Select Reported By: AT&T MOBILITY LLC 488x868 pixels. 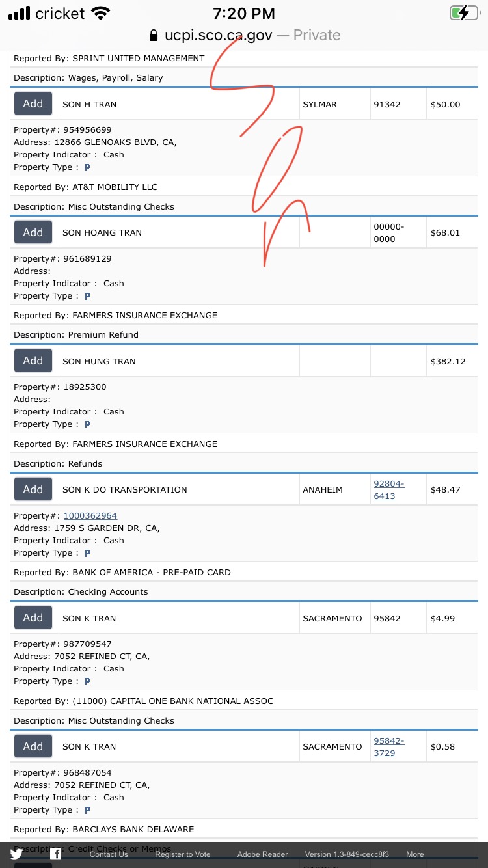(86, 187)
